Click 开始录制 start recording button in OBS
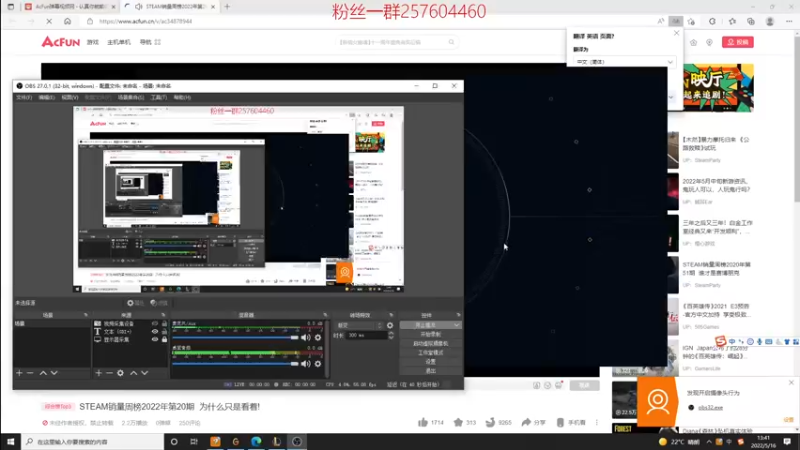Image resolution: width=800 pixels, height=450 pixels. [x=431, y=334]
